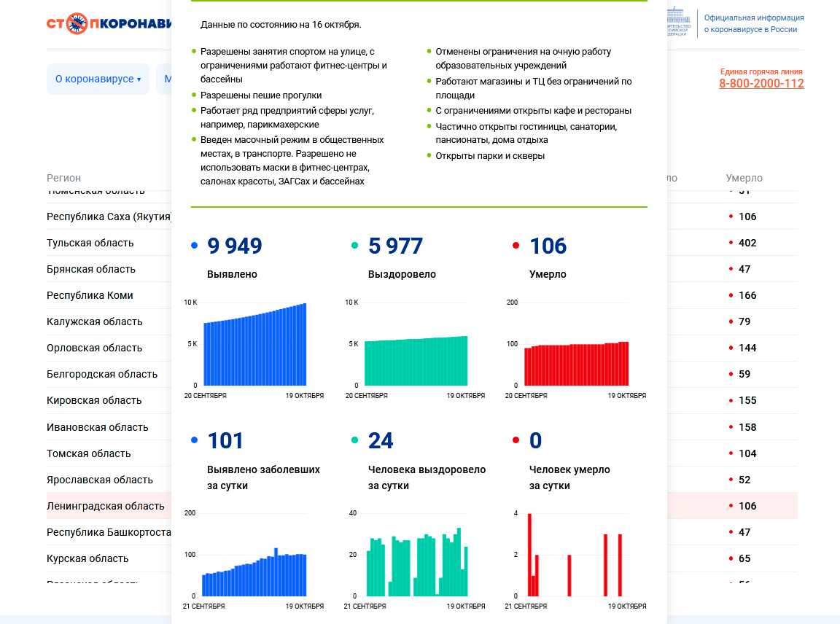840x624 pixels.
Task: Select Республика Коми row in the table
Action: click(x=90, y=295)
